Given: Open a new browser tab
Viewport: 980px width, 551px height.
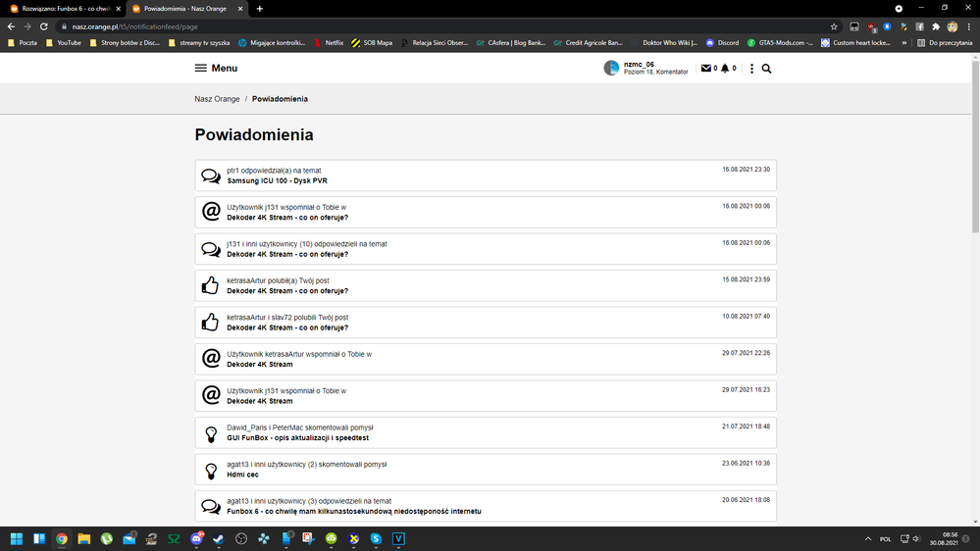Looking at the screenshot, I should coord(259,9).
